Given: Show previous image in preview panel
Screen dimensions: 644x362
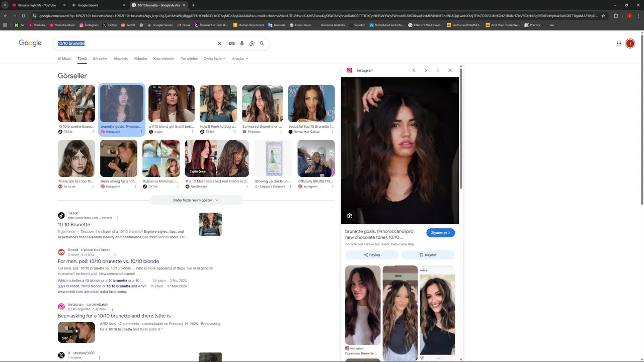Looking at the screenshot, I should point(414,70).
